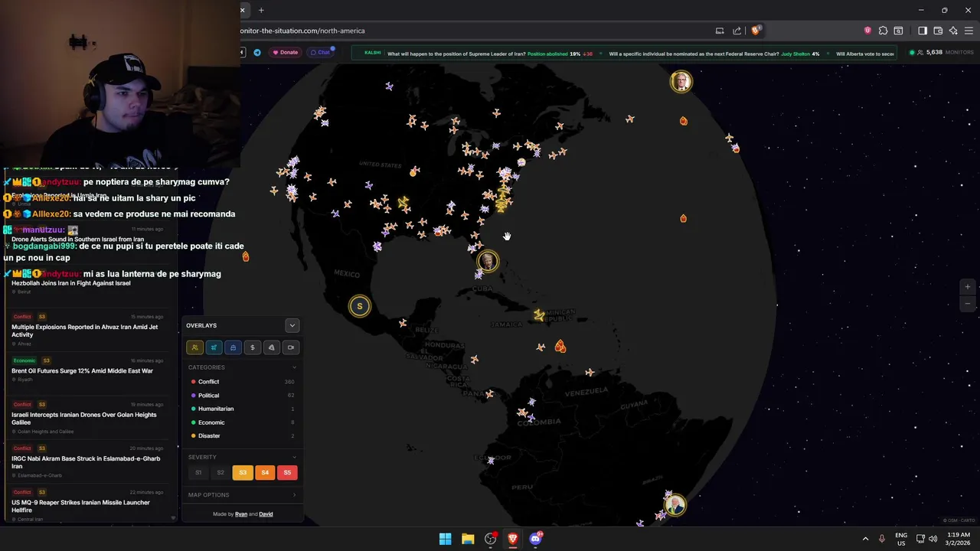
Task: Open the Chat button
Action: (320, 53)
